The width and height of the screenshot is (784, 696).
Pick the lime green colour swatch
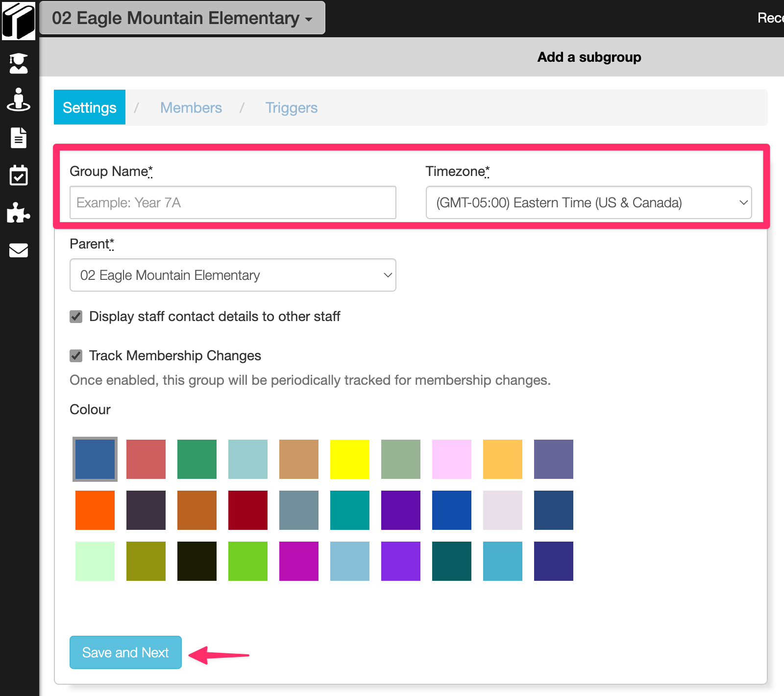[x=248, y=561]
